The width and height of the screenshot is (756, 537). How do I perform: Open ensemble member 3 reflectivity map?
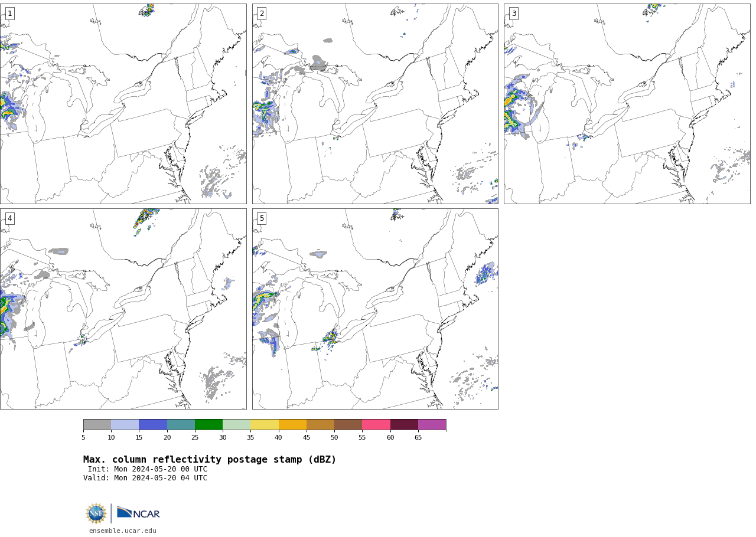[627, 104]
